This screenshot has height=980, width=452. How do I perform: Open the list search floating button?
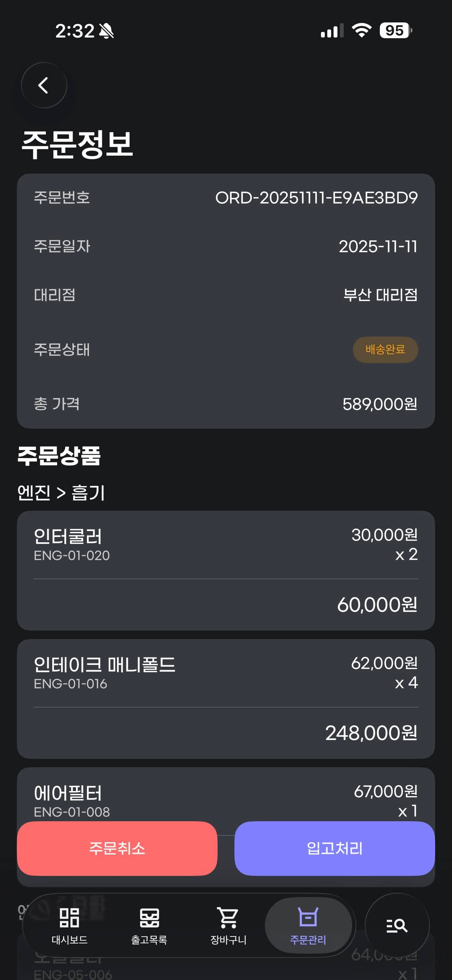coord(397,925)
